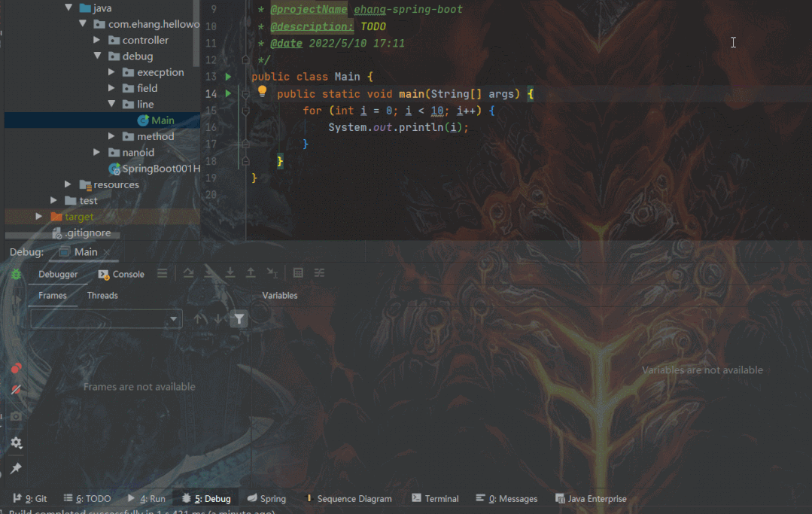Open Evaluate Expression calculator icon

[298, 272]
